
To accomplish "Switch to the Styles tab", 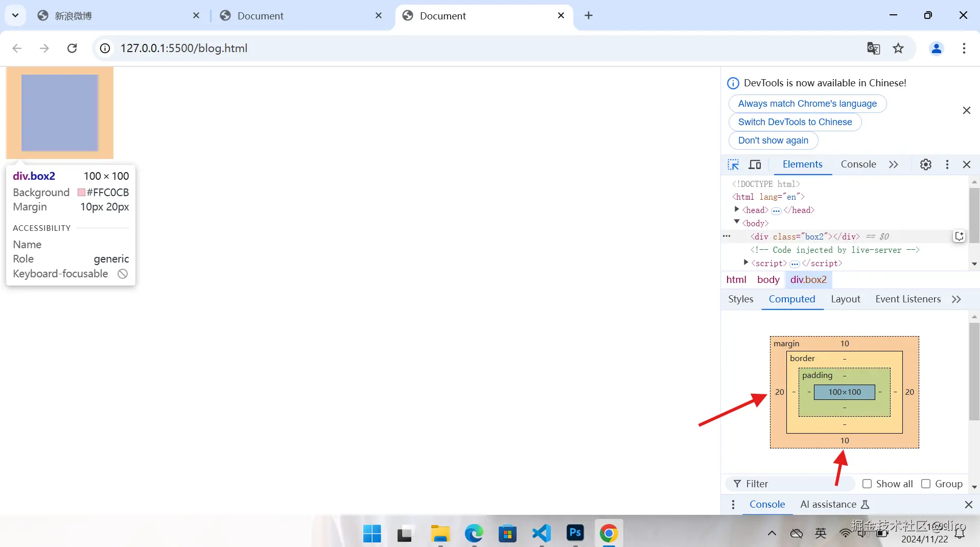I will tap(740, 299).
